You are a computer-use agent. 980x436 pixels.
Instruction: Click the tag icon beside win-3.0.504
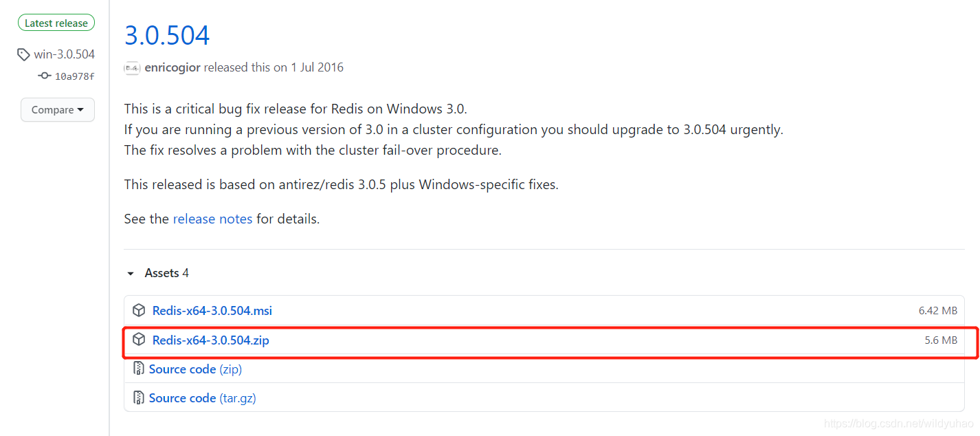coord(24,54)
